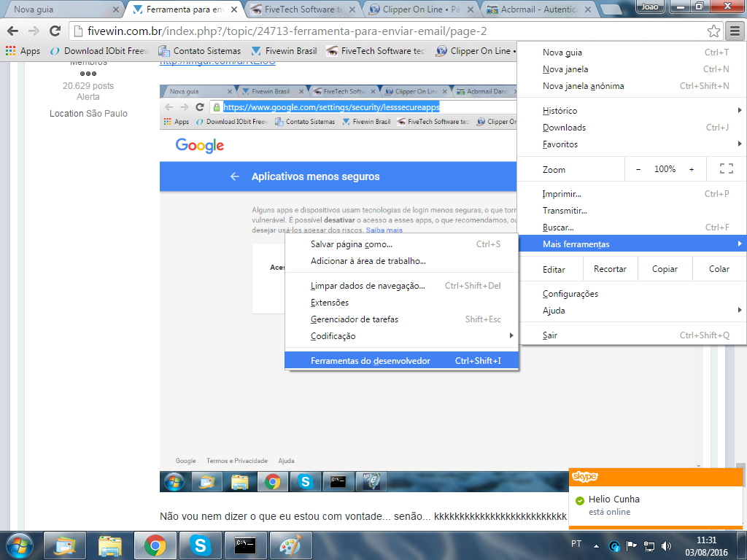Screen dimensions: 747x560
Task: Open Nova janela anônima
Action: coord(632,86)
